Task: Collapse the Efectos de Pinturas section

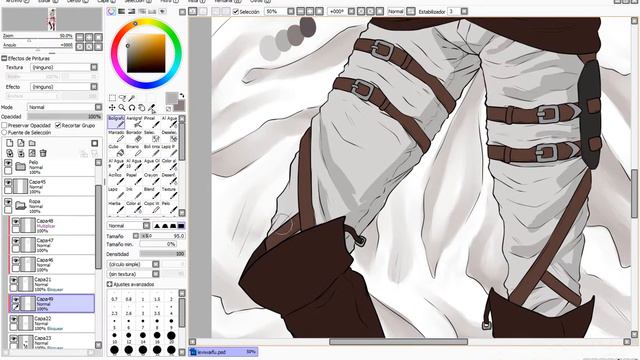Action: point(4,58)
